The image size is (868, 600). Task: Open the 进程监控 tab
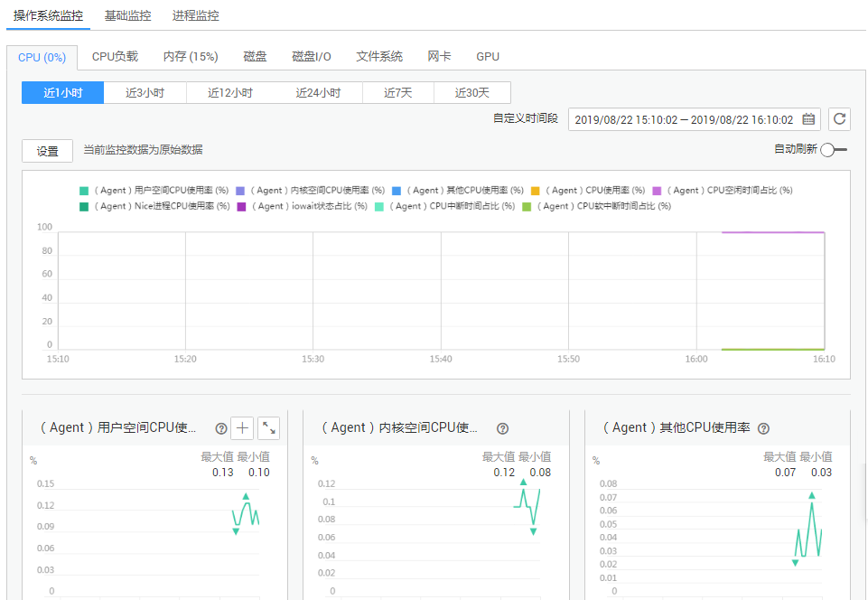[x=195, y=15]
